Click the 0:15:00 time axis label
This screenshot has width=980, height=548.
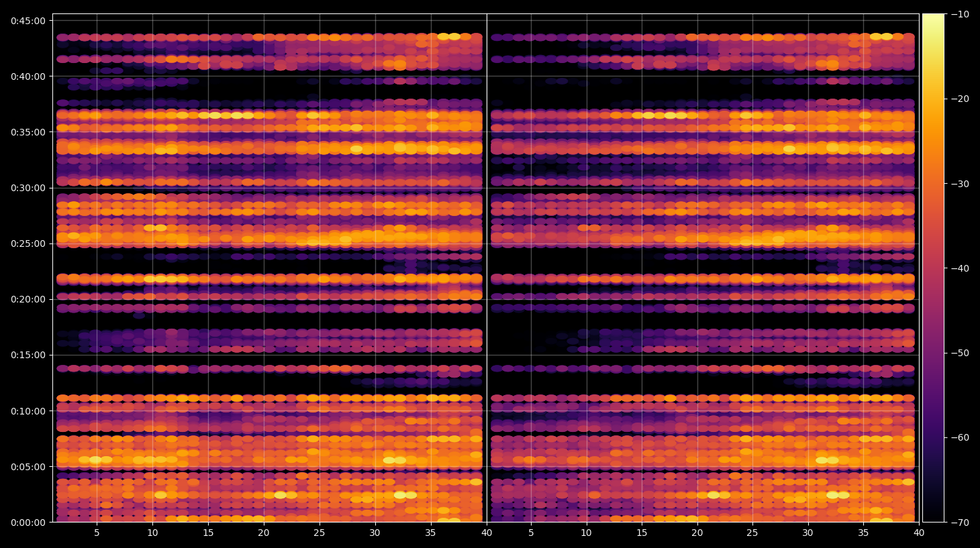point(28,355)
